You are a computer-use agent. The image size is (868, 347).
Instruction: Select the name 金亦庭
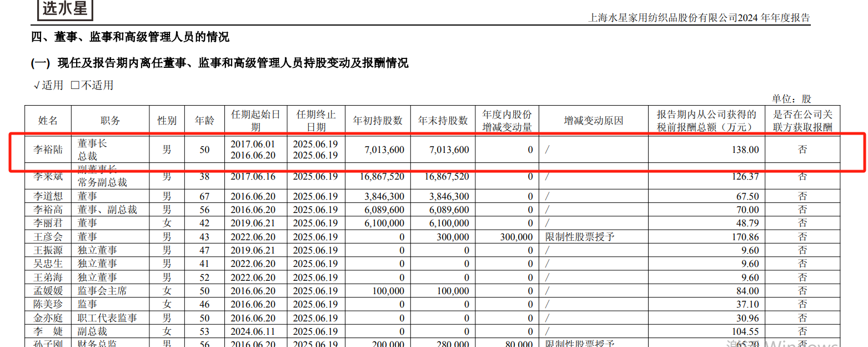tap(48, 318)
